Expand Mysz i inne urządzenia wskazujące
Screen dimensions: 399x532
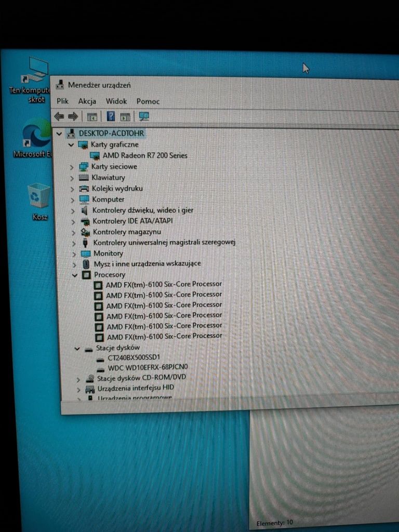(75, 264)
